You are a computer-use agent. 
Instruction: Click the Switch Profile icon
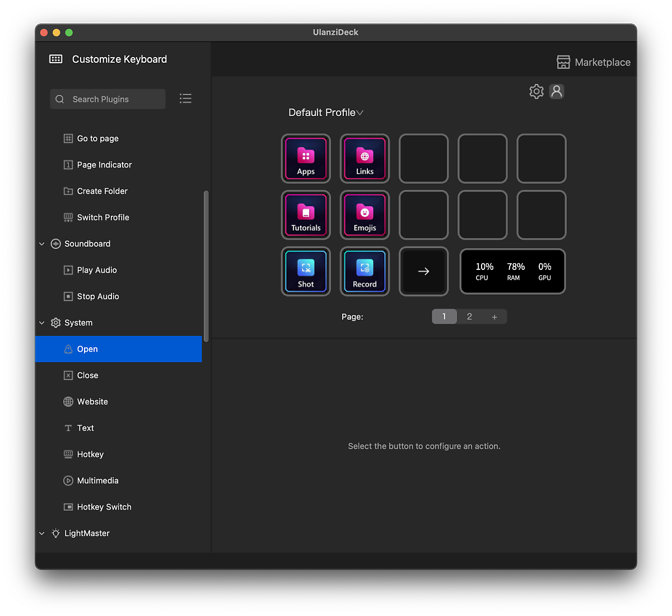(x=68, y=217)
